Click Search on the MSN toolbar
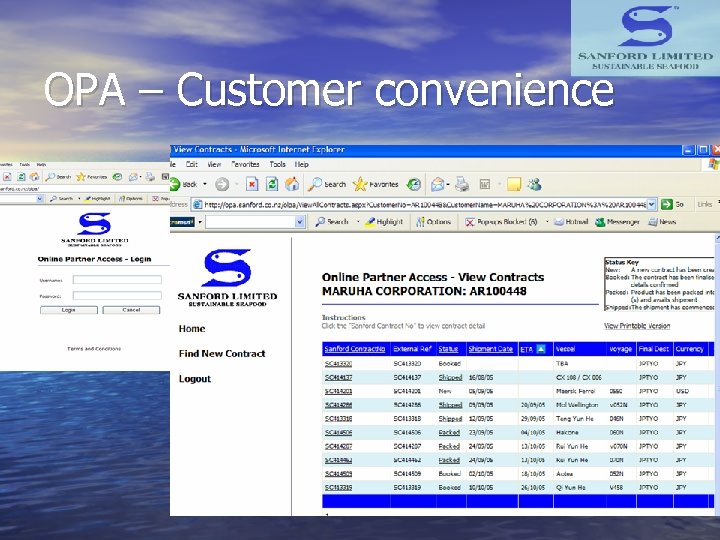Image resolution: width=720 pixels, height=540 pixels. click(332, 222)
